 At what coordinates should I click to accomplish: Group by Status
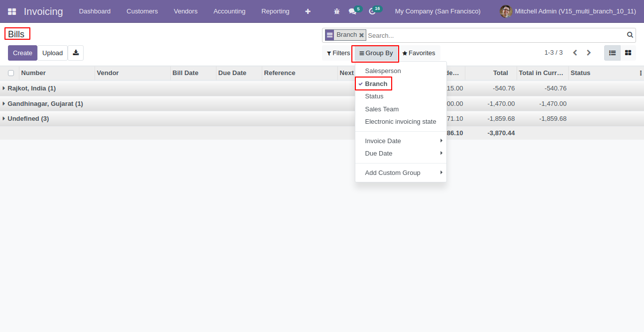401,96
